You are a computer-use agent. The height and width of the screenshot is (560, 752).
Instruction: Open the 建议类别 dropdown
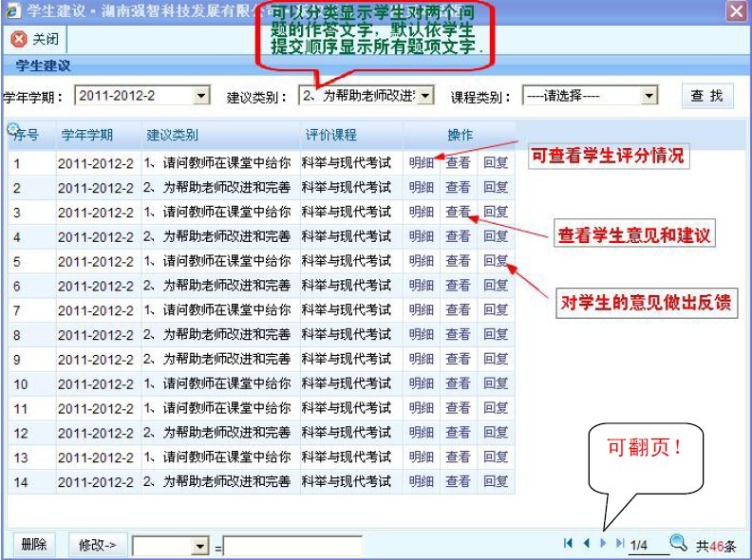point(425,96)
